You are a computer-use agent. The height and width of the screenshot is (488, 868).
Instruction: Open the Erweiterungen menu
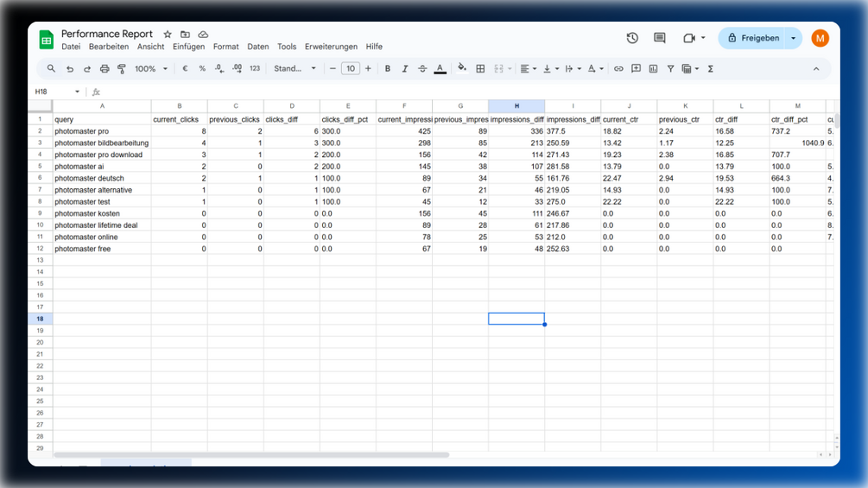pyautogui.click(x=331, y=47)
